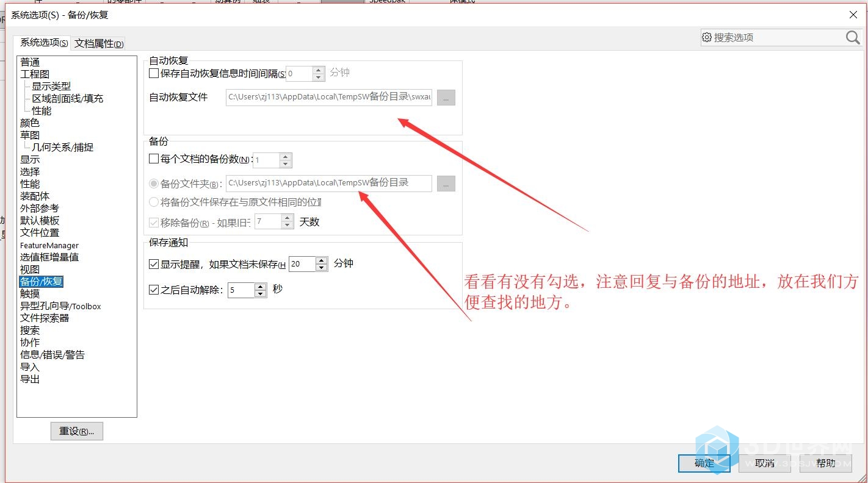Click 重设 button
This screenshot has height=483, width=868.
[77, 431]
